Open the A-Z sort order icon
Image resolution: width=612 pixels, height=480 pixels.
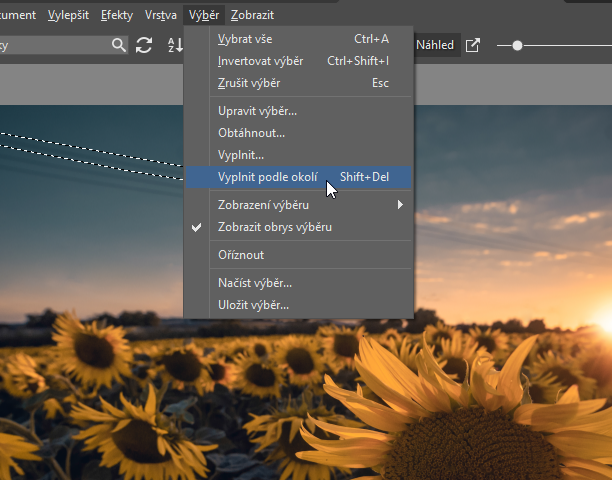(x=175, y=45)
